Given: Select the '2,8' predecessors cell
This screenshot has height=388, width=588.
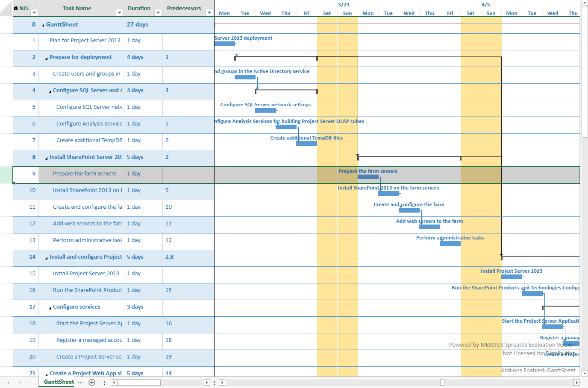Looking at the screenshot, I should [x=188, y=257].
